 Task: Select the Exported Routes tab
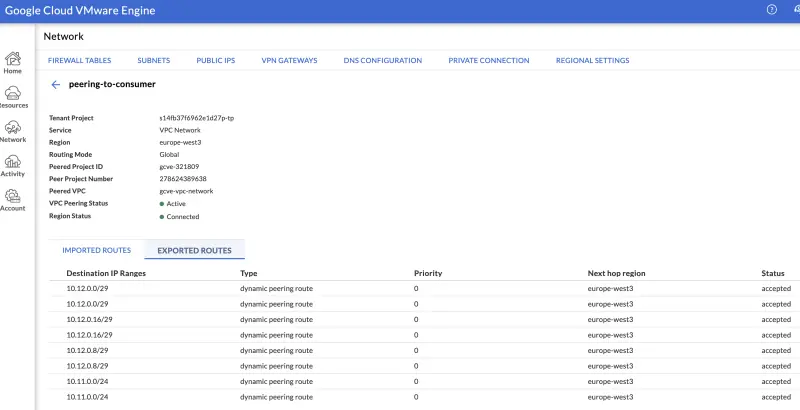point(194,250)
